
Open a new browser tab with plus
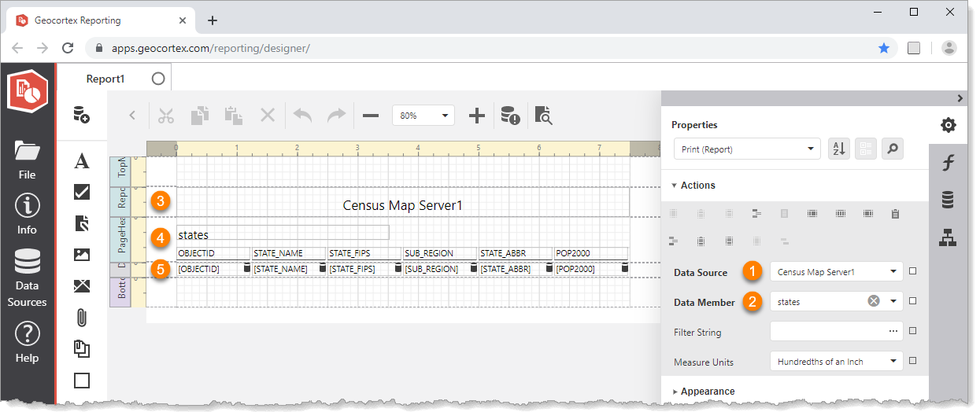(x=212, y=20)
